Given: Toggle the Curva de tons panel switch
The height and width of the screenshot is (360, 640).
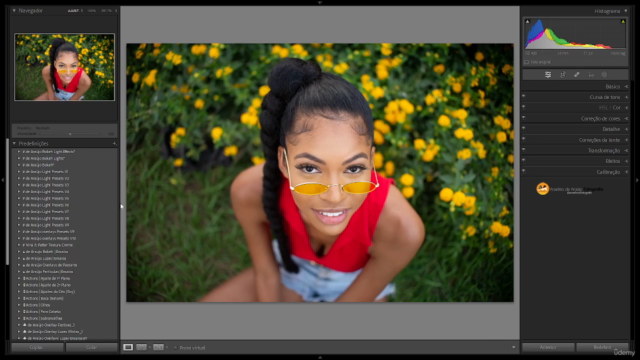Looking at the screenshot, I should coord(524,96).
